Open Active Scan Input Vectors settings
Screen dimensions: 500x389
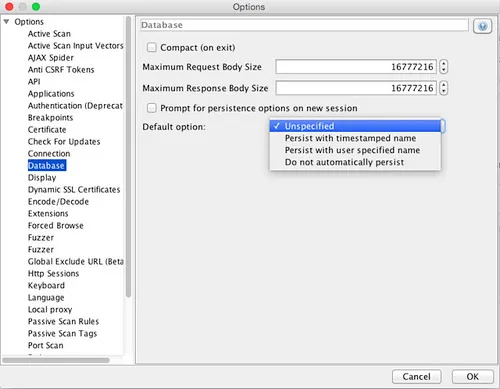click(x=75, y=46)
